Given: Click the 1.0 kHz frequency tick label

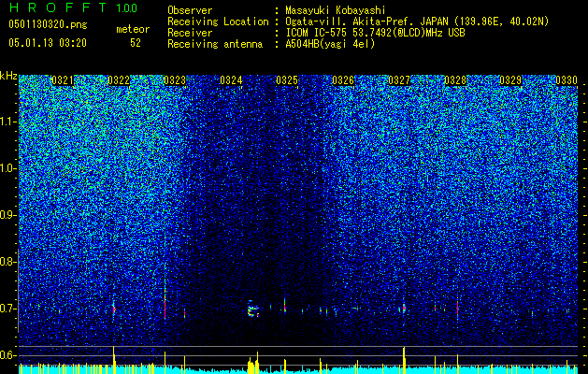Looking at the screenshot, I should coord(7,168).
